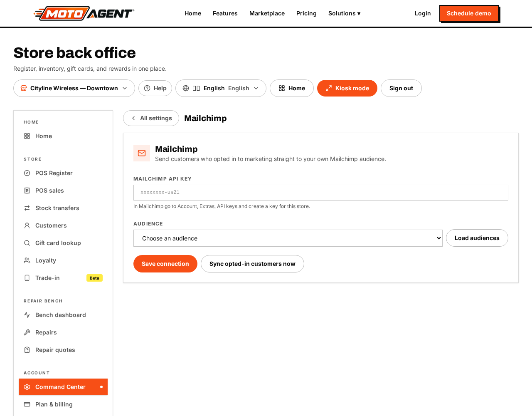Click the Bench dashboard pulse icon

pos(27,315)
